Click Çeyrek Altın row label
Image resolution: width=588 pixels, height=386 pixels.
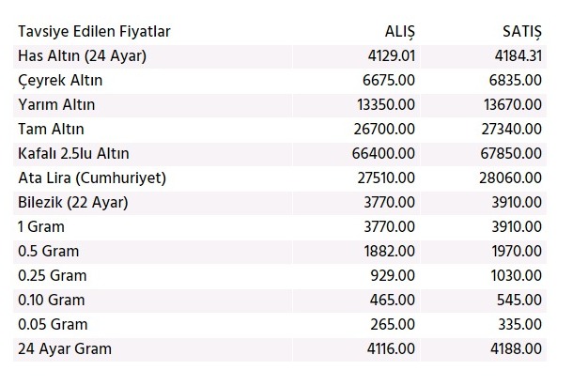(x=60, y=81)
